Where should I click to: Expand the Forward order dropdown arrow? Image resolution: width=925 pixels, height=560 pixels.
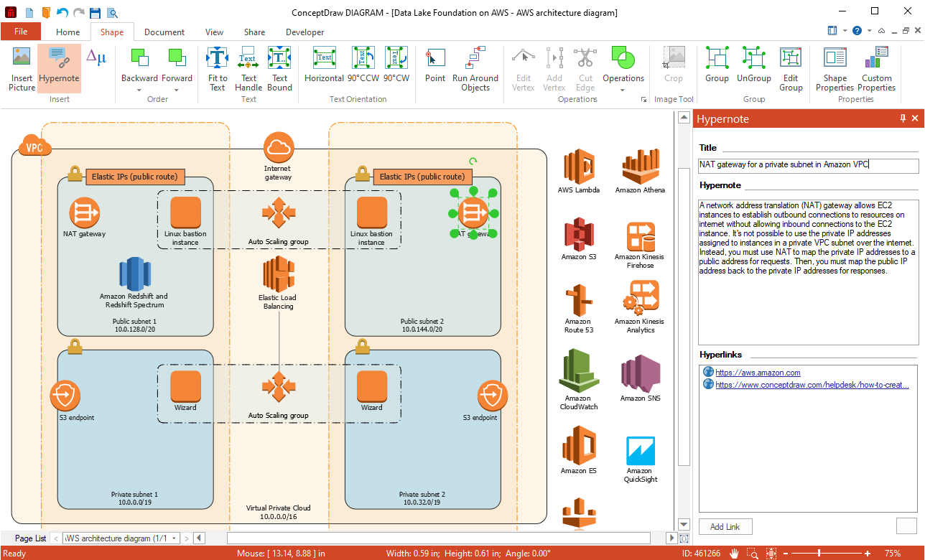[177, 90]
